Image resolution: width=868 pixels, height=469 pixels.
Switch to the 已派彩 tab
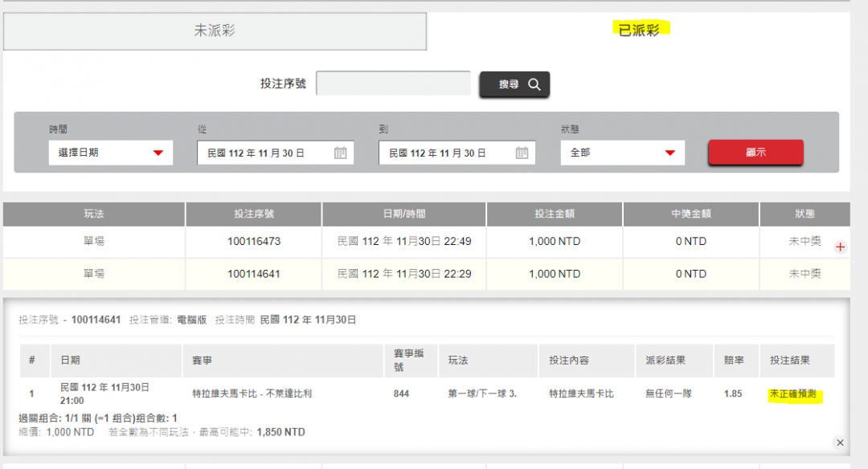(639, 30)
